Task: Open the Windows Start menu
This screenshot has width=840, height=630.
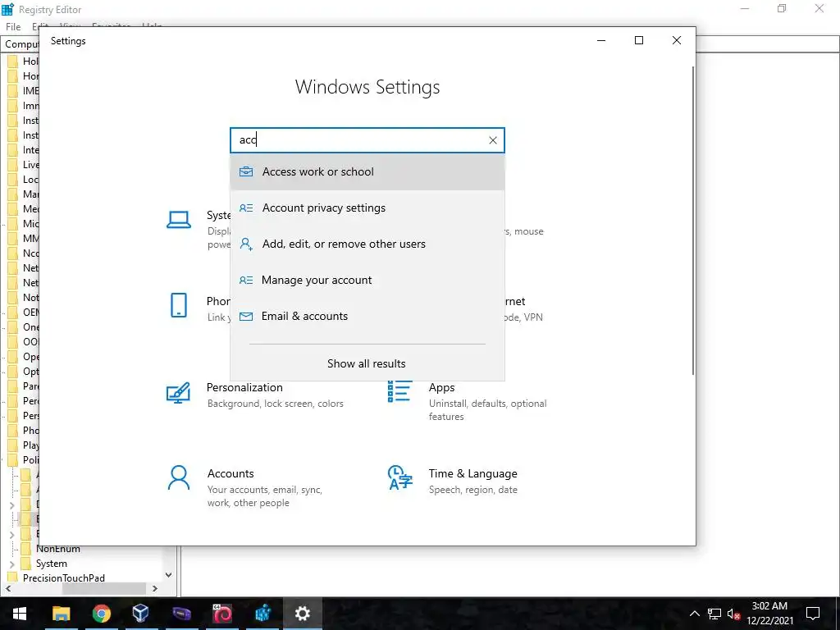Action: 20,614
